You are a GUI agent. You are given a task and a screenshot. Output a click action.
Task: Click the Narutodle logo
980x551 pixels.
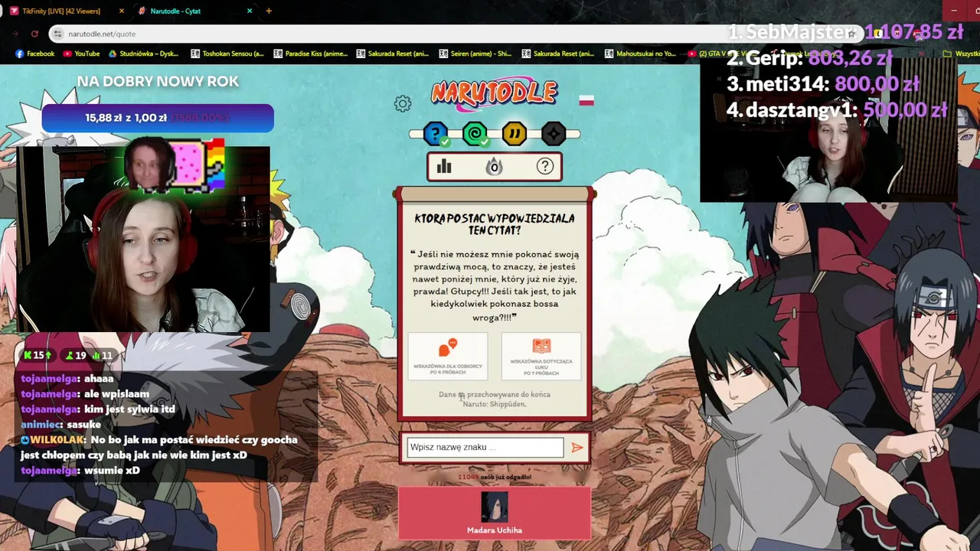pos(494,93)
